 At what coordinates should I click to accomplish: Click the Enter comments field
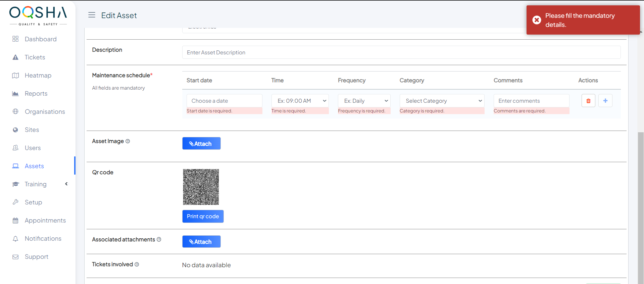[531, 101]
